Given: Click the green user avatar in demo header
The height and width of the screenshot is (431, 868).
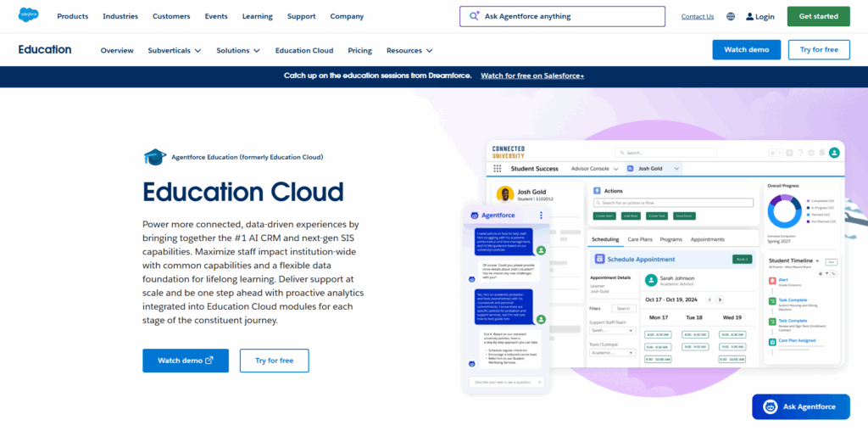Looking at the screenshot, I should pyautogui.click(x=834, y=153).
